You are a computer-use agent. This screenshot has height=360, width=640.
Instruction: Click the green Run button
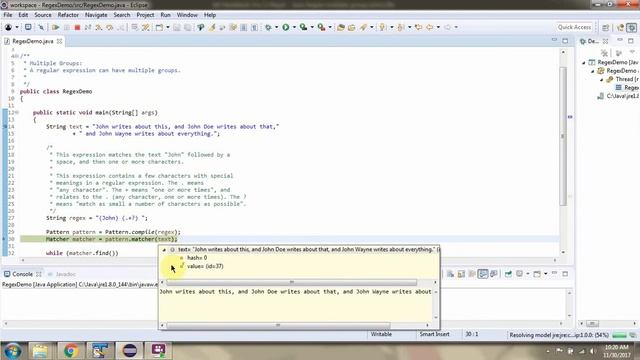[x=286, y=27]
